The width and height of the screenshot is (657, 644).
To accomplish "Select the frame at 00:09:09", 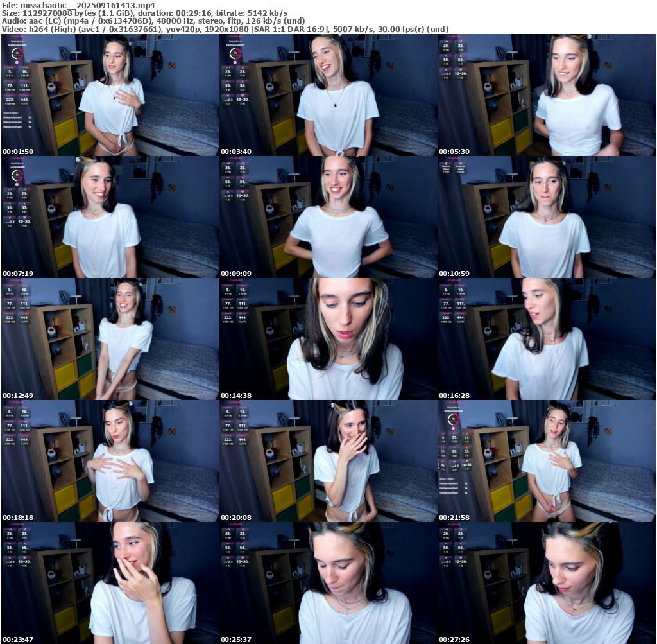I will click(x=328, y=217).
